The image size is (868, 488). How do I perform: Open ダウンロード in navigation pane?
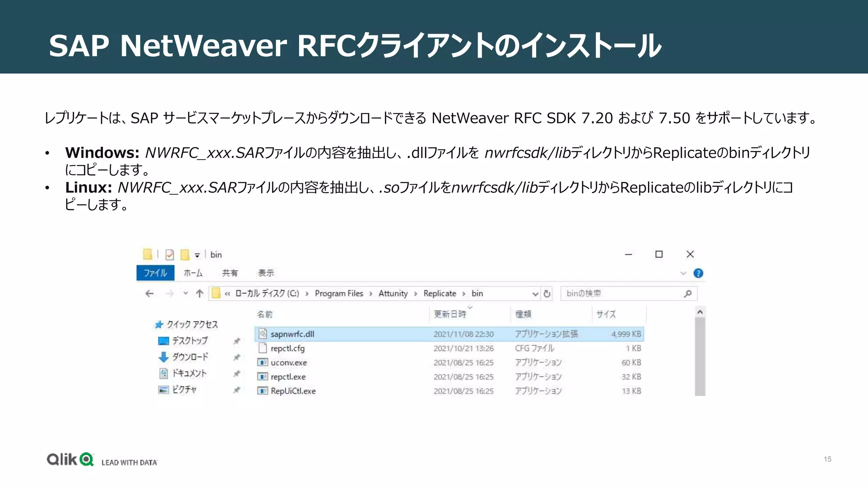[190, 357]
